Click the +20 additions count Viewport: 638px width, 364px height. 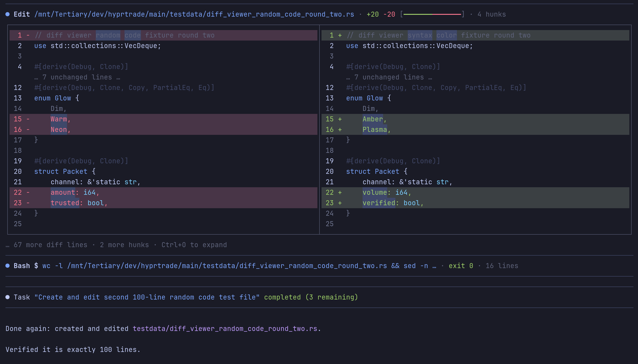(x=373, y=14)
